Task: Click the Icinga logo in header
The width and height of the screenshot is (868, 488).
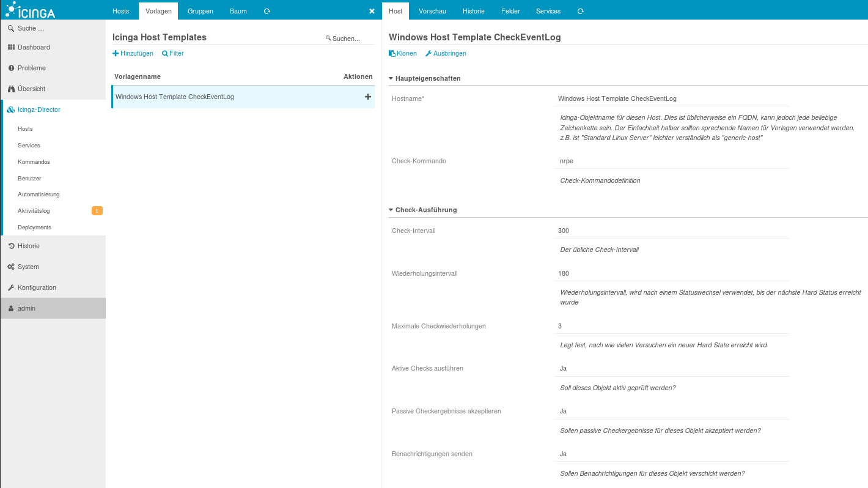Action: pyautogui.click(x=29, y=10)
